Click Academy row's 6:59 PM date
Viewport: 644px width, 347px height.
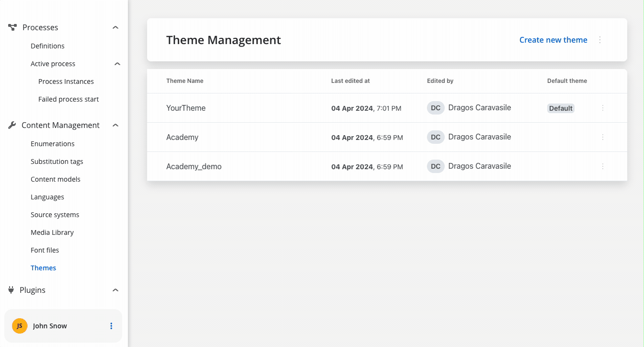(367, 138)
